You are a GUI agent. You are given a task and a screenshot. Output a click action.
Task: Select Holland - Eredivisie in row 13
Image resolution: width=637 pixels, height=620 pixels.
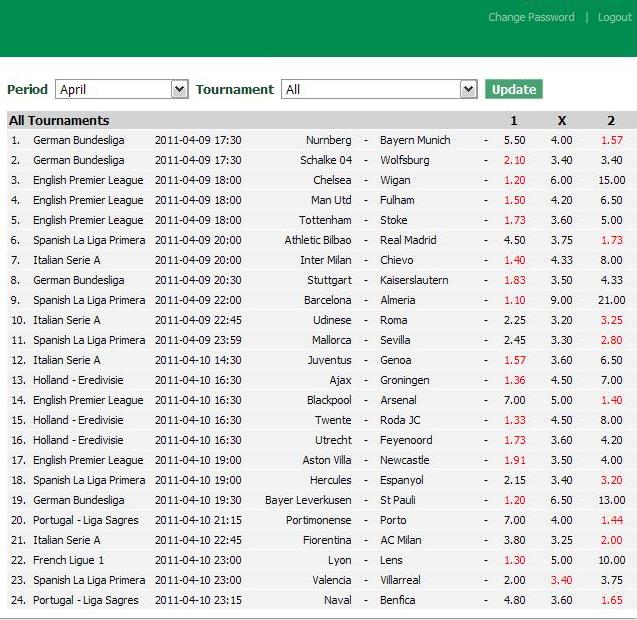pyautogui.click(x=78, y=380)
